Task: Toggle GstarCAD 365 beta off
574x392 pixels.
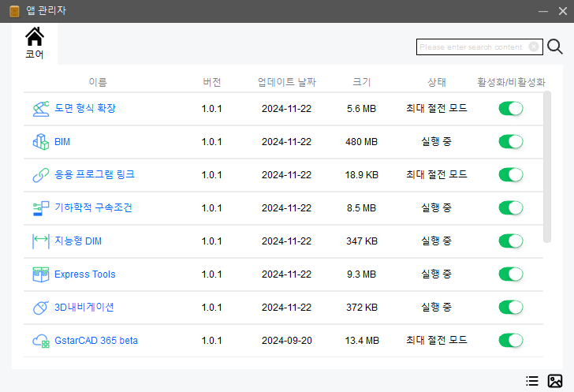Action: tap(511, 341)
